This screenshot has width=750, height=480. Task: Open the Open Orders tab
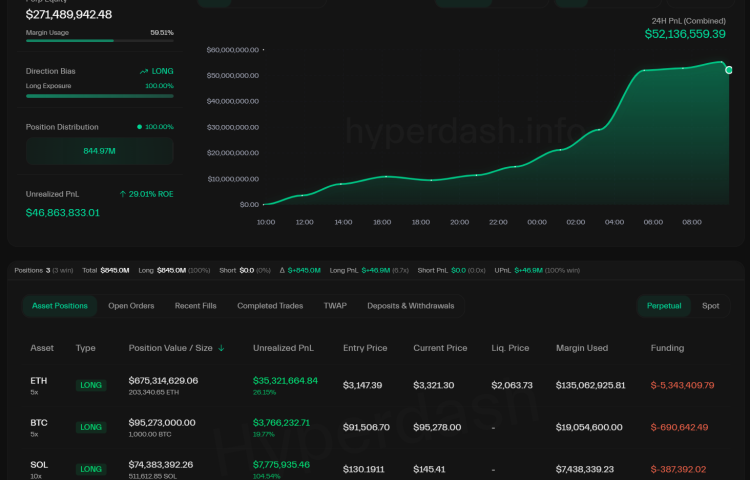tap(131, 306)
